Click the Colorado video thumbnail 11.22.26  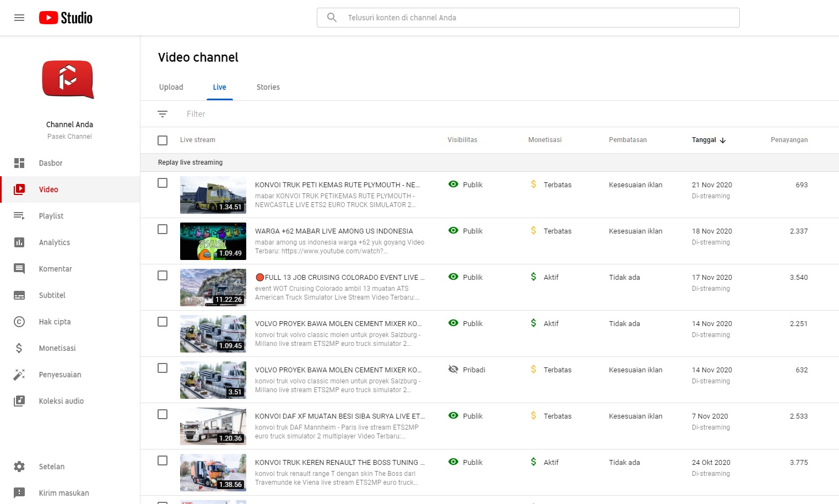pos(213,288)
